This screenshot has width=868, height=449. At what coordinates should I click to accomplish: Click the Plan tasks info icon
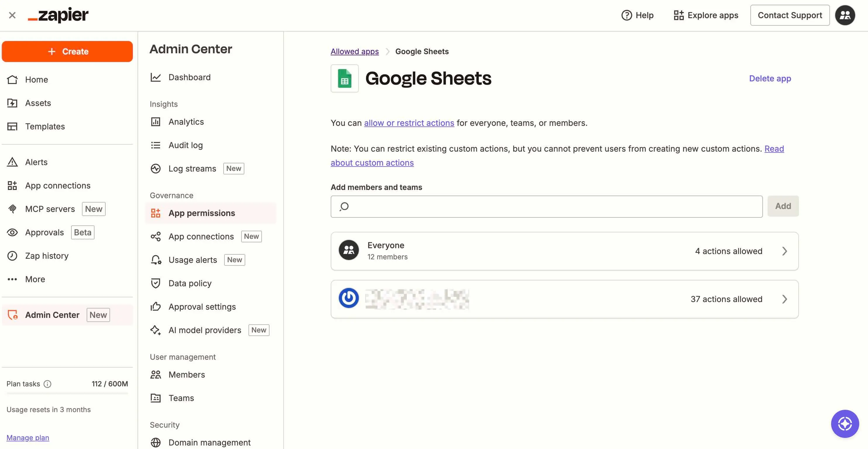[x=47, y=384]
